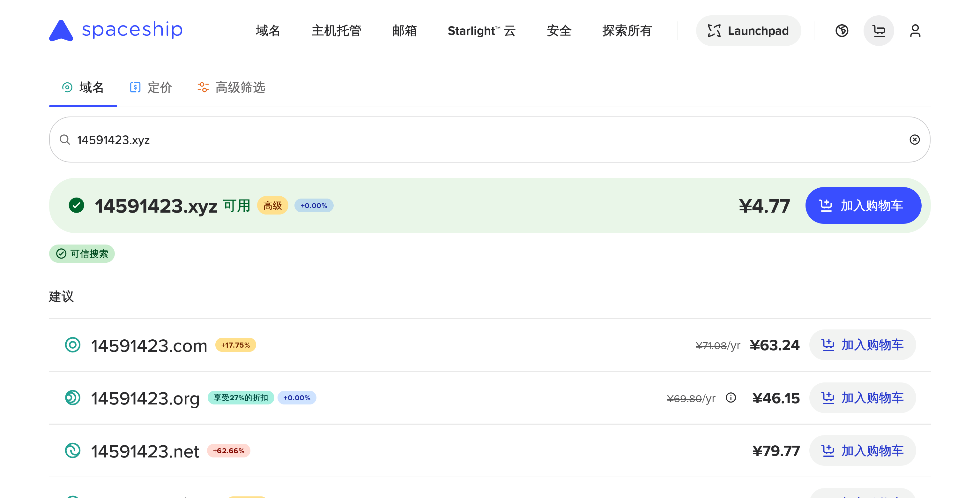Image resolution: width=980 pixels, height=498 pixels.
Task: Add 14591423.xyz to cart
Action: pos(863,206)
